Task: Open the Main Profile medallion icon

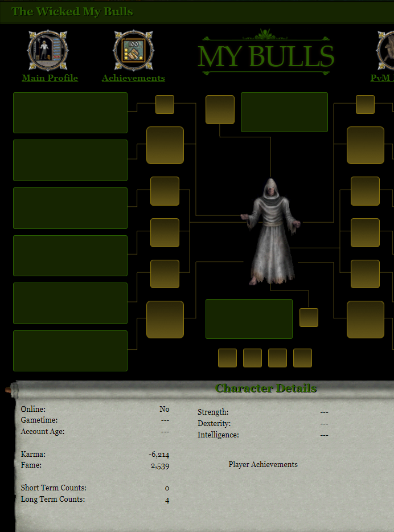Action: tap(48, 50)
